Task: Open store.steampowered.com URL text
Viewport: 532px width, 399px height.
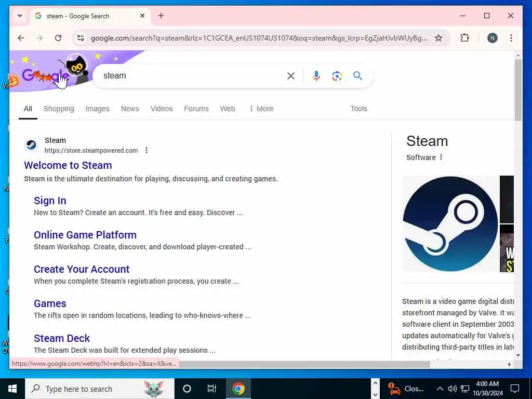Action: (91, 150)
